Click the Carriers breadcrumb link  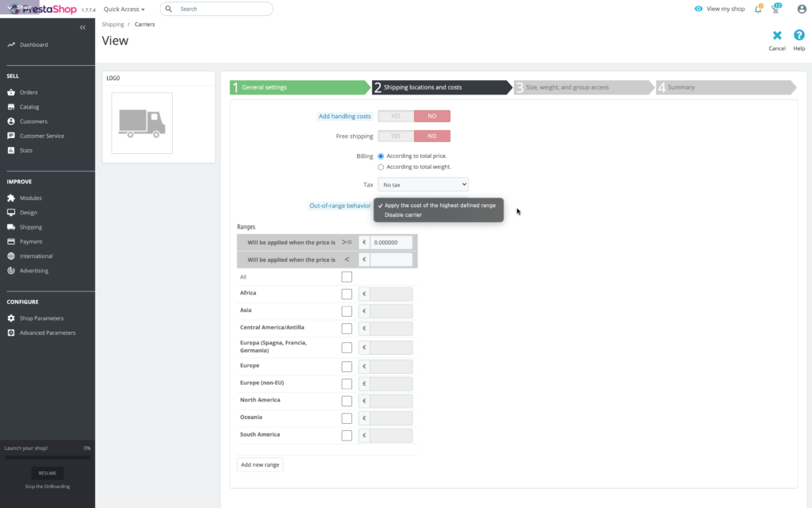144,25
